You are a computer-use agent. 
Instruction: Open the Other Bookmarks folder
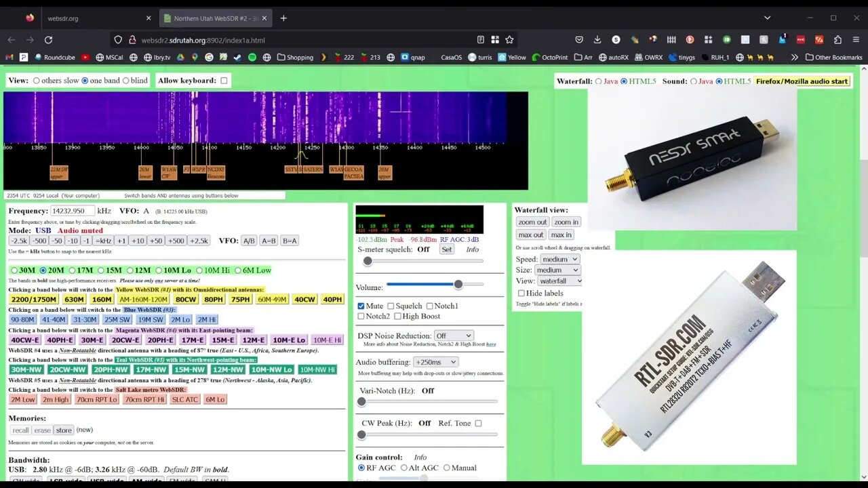click(x=833, y=58)
